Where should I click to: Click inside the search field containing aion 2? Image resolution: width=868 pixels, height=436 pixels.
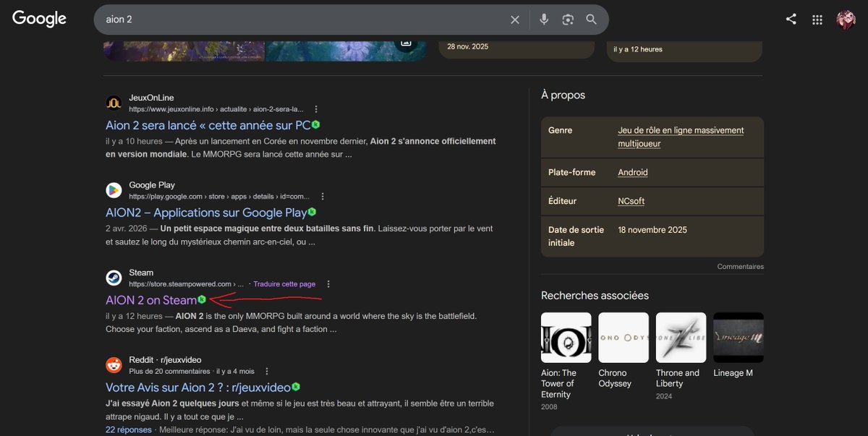tap(304, 20)
